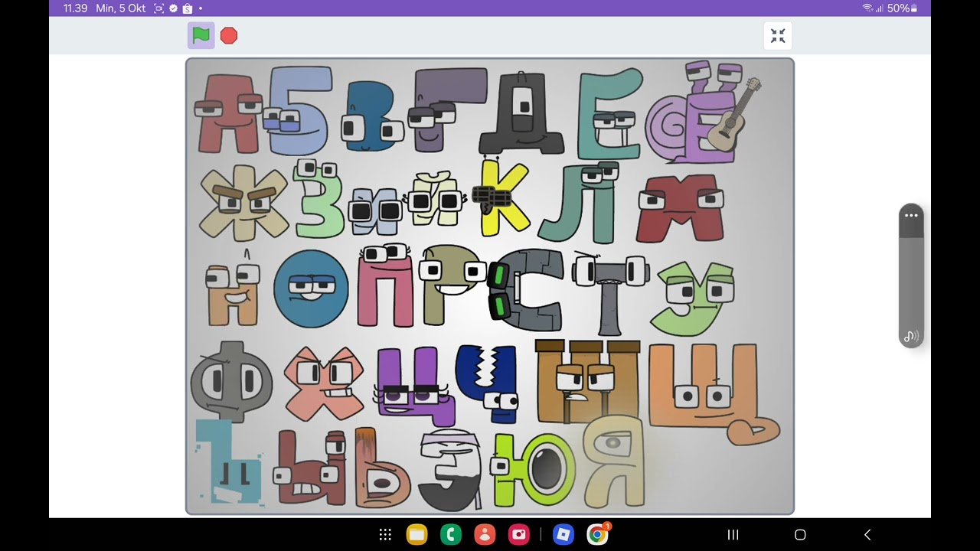Image resolution: width=980 pixels, height=551 pixels.
Task: Click the red letter А character
Action: click(227, 113)
